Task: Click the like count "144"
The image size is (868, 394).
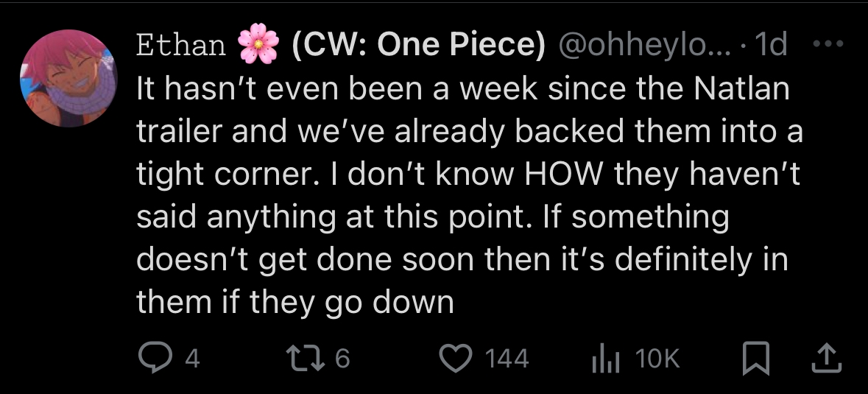Action: point(507,359)
